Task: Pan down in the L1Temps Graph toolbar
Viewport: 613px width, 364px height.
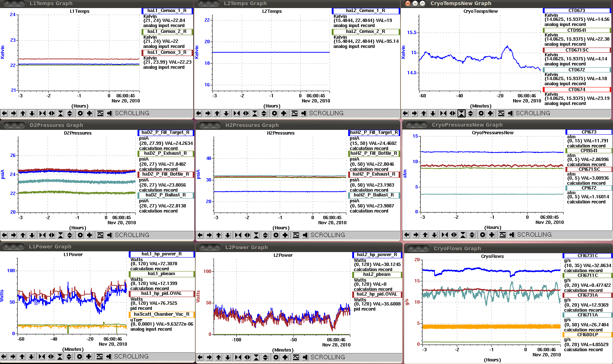Action: [32, 113]
